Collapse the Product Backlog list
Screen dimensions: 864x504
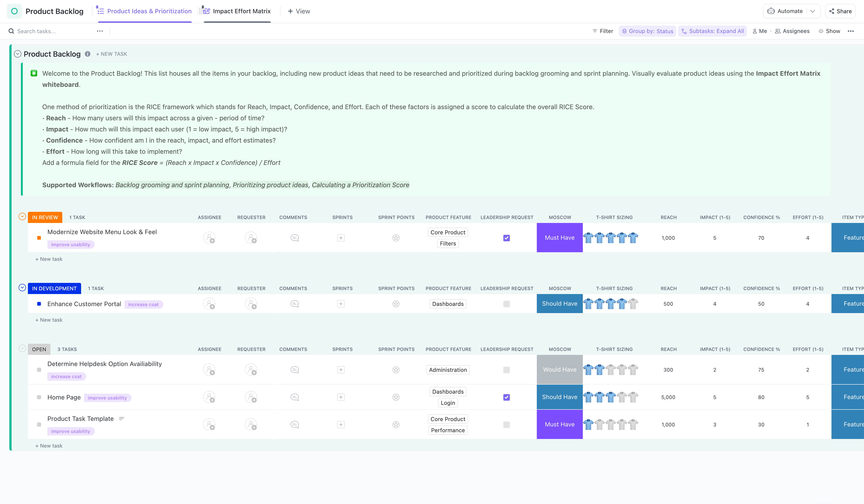click(x=18, y=54)
